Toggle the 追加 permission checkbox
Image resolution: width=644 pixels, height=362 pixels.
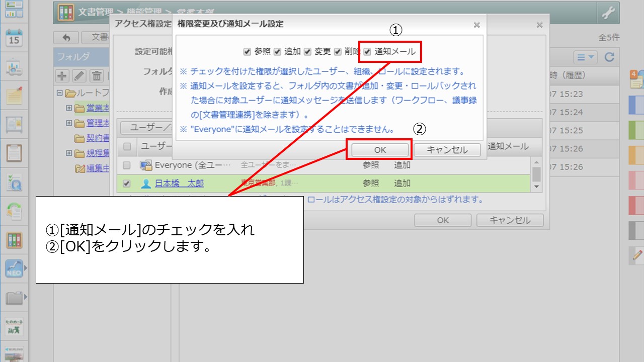point(277,51)
